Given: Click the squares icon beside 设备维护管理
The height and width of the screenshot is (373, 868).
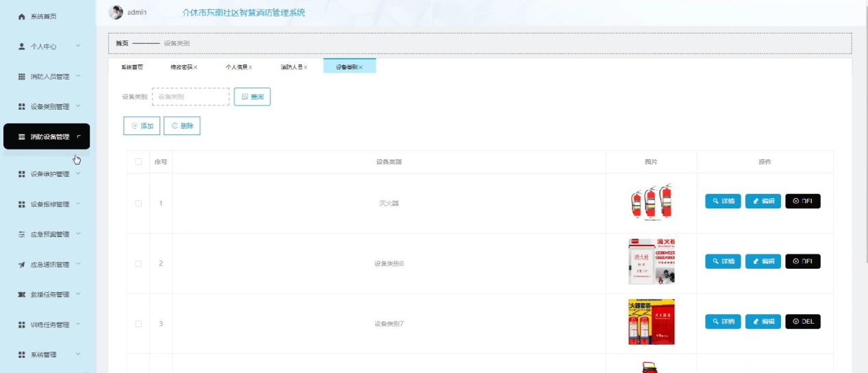Looking at the screenshot, I should coord(21,174).
